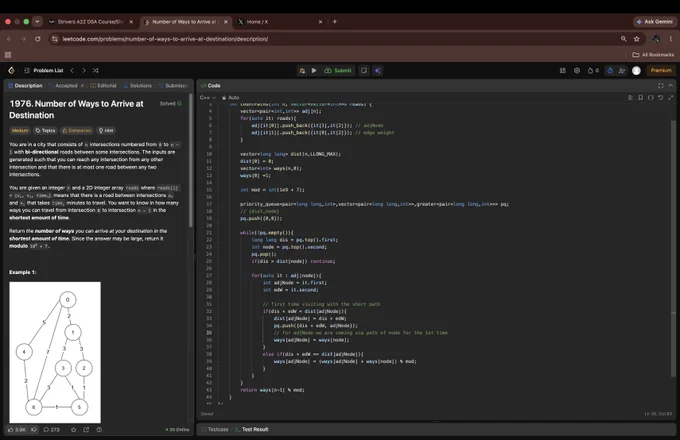Switch to the Solutions tab

pos(137,85)
